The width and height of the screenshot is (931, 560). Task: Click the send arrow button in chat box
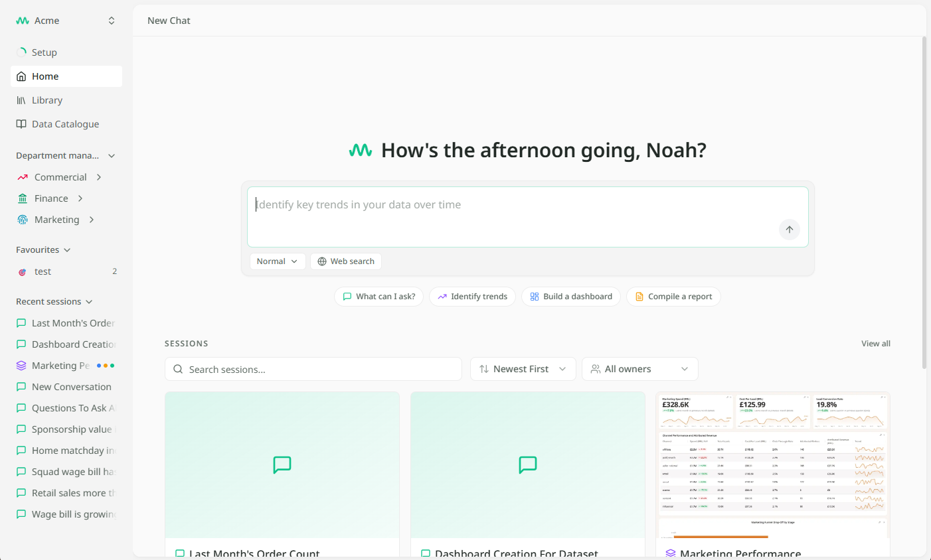point(789,230)
